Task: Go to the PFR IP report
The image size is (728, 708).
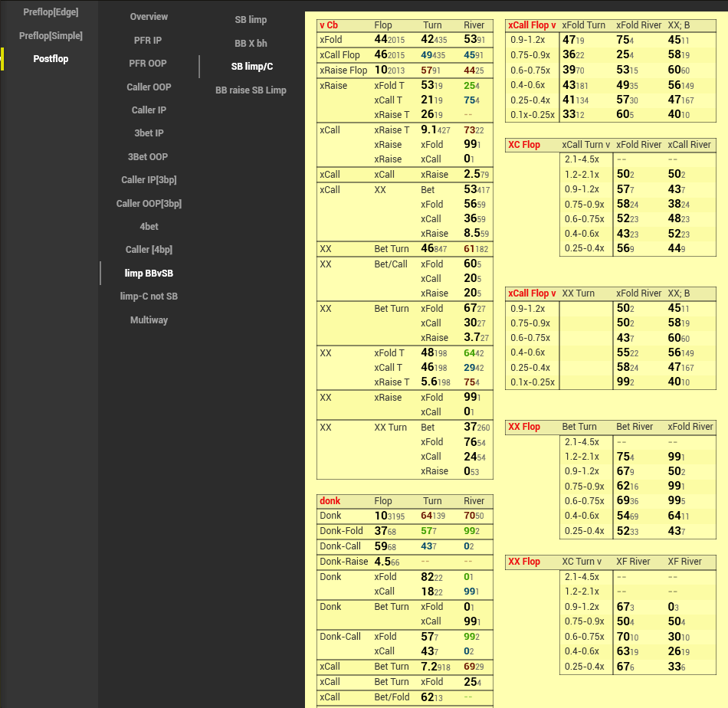Action: 149,40
